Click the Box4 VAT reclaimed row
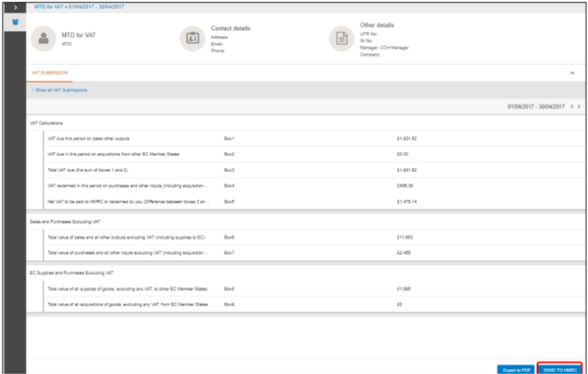This screenshot has height=374, width=588. pos(314,186)
